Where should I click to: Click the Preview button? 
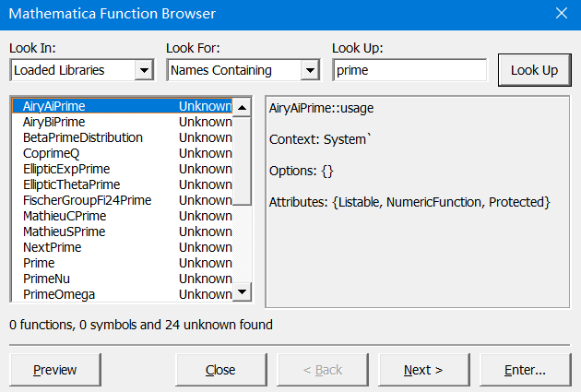[55, 370]
